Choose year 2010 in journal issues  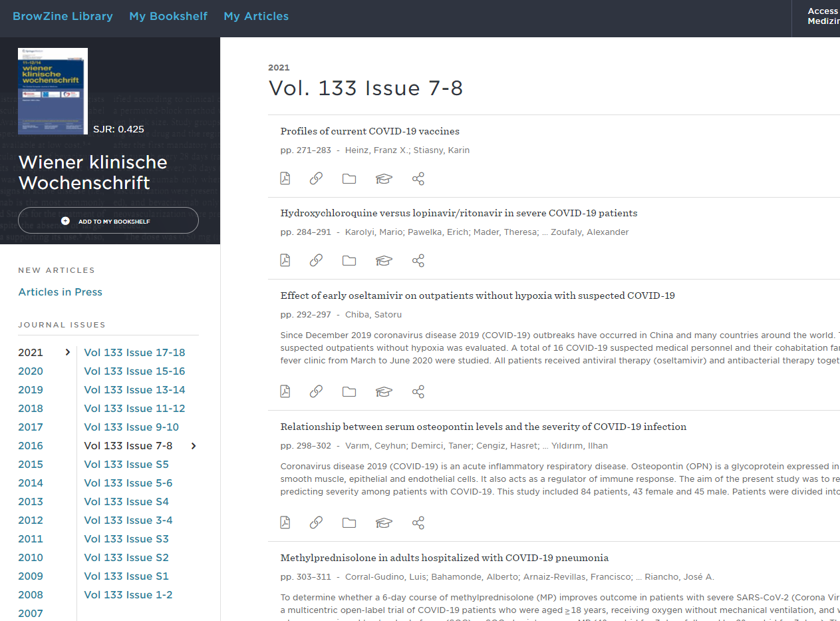tap(31, 558)
